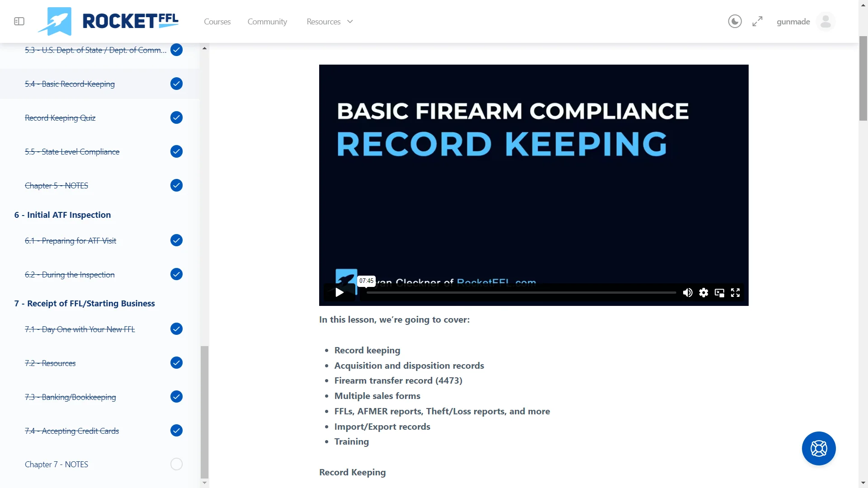Collapse section 7 - Receipt of FFL/Starting Business

[x=85, y=304]
